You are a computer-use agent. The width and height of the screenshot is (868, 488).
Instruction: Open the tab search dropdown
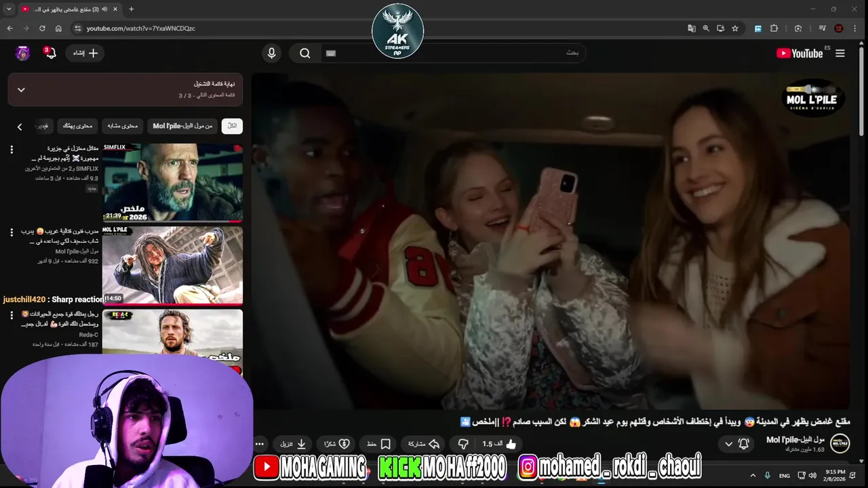[9, 9]
